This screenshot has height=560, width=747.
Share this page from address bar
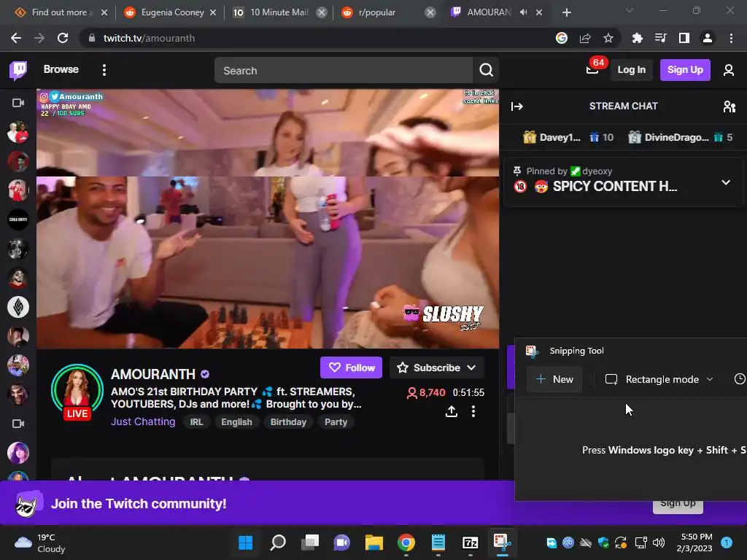(585, 38)
